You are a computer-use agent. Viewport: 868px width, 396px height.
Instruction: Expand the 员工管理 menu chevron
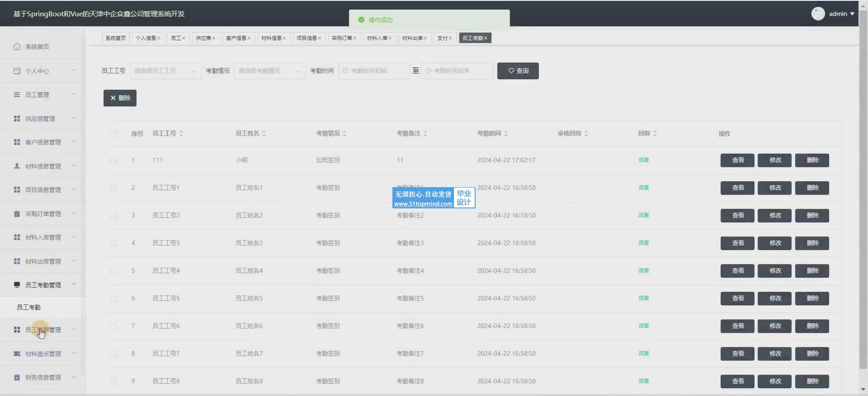click(x=74, y=94)
